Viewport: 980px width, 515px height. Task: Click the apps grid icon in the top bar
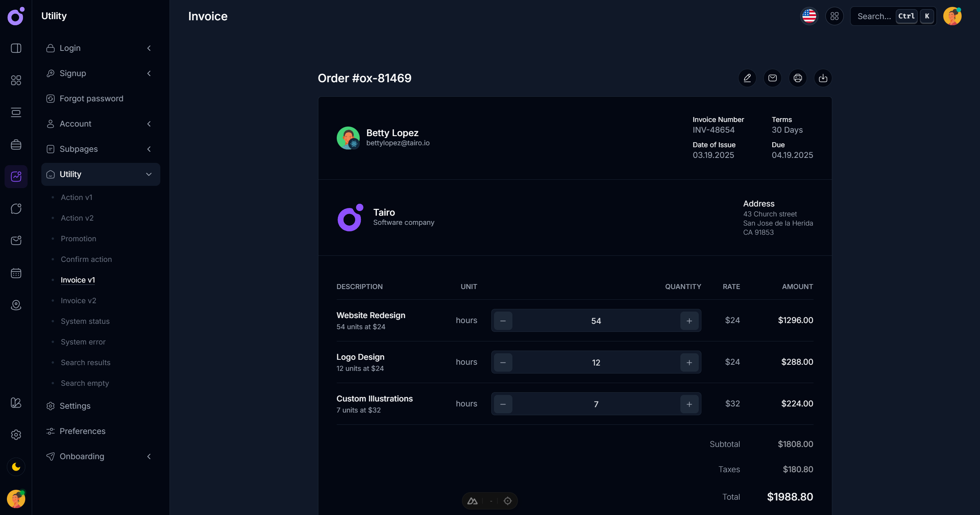[x=834, y=16]
